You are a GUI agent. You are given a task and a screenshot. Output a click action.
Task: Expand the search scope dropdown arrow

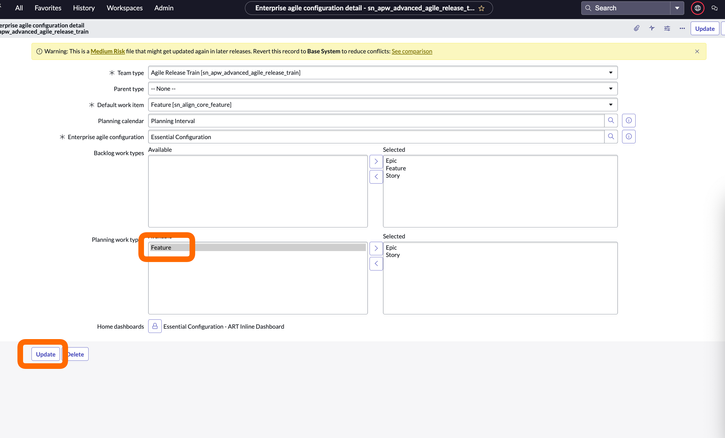pos(677,8)
